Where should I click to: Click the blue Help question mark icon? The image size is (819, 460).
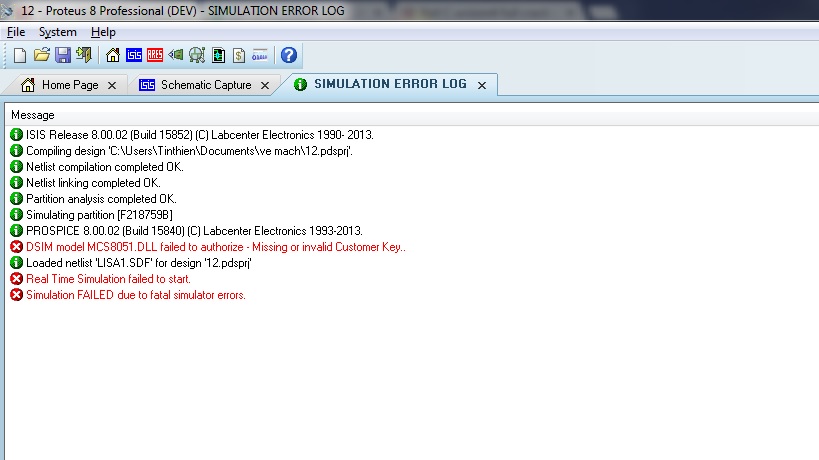click(289, 55)
